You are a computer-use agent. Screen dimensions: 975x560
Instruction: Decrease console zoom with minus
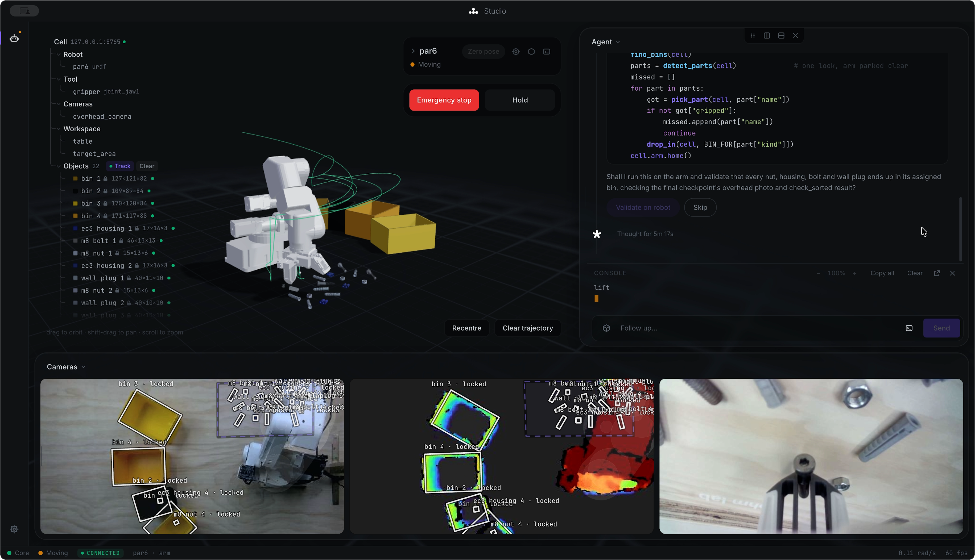point(819,273)
